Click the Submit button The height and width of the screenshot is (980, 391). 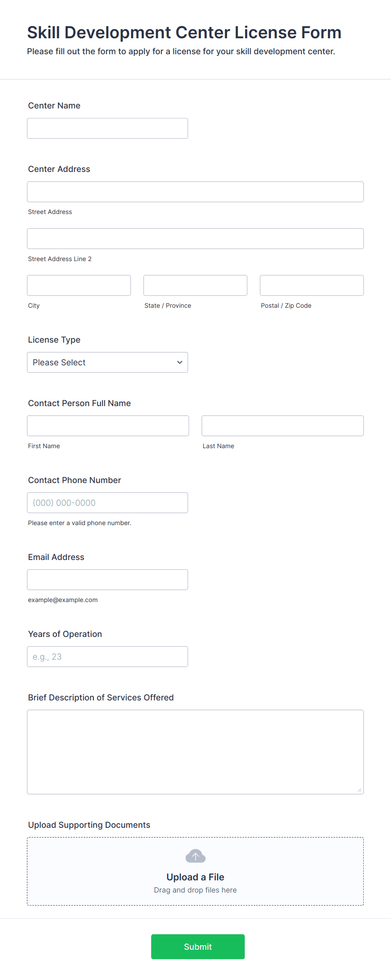198,947
